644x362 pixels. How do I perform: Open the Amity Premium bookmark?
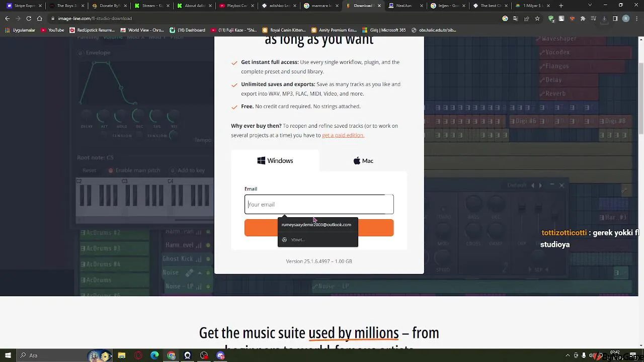point(334,30)
